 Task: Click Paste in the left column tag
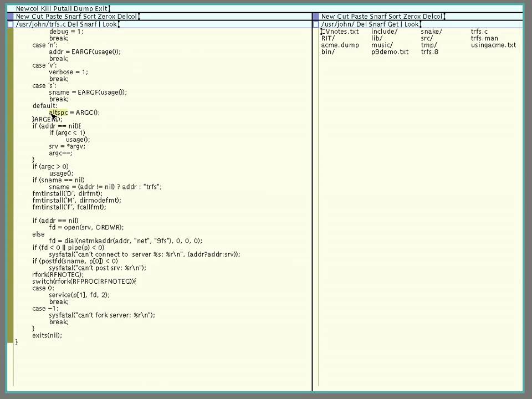click(x=54, y=16)
